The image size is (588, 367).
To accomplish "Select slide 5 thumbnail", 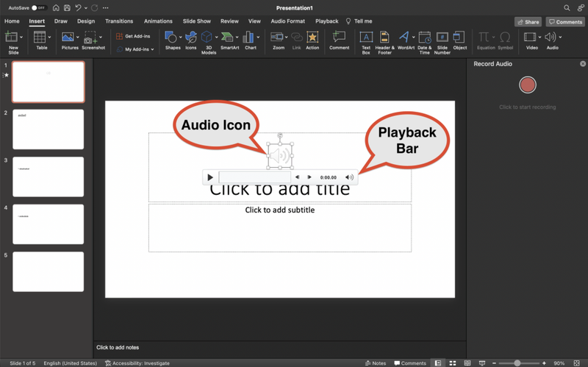I will (x=49, y=271).
